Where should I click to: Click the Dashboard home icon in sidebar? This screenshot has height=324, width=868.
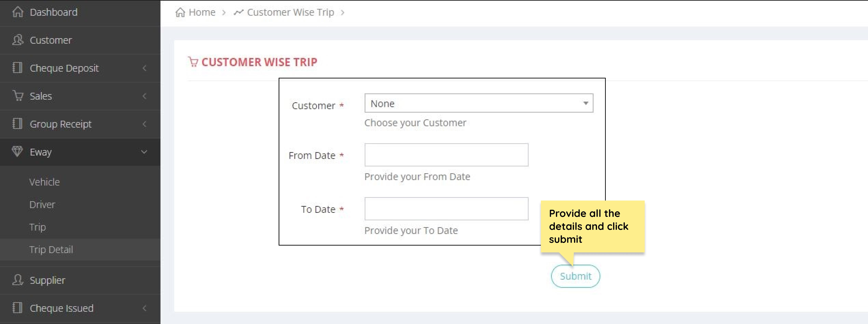[18, 12]
